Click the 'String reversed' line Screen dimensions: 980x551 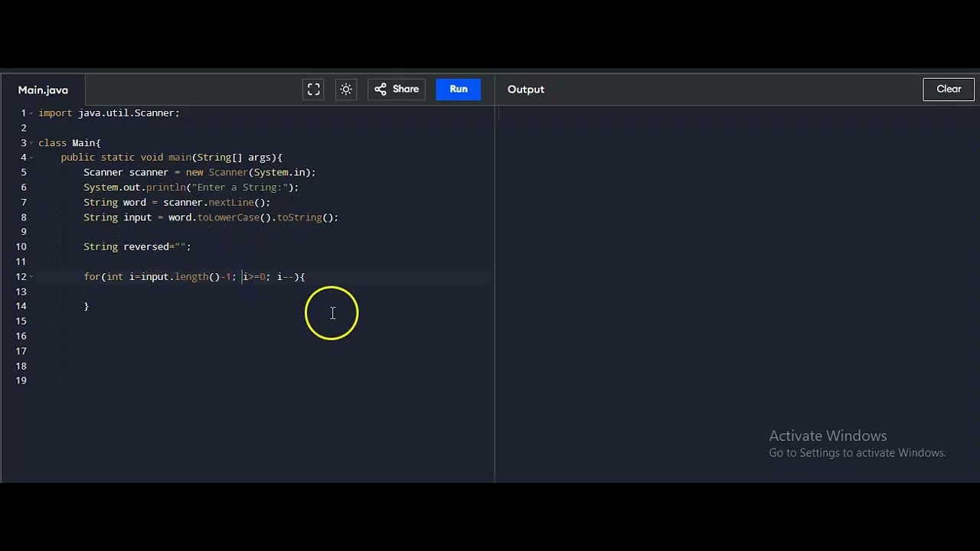(x=137, y=247)
